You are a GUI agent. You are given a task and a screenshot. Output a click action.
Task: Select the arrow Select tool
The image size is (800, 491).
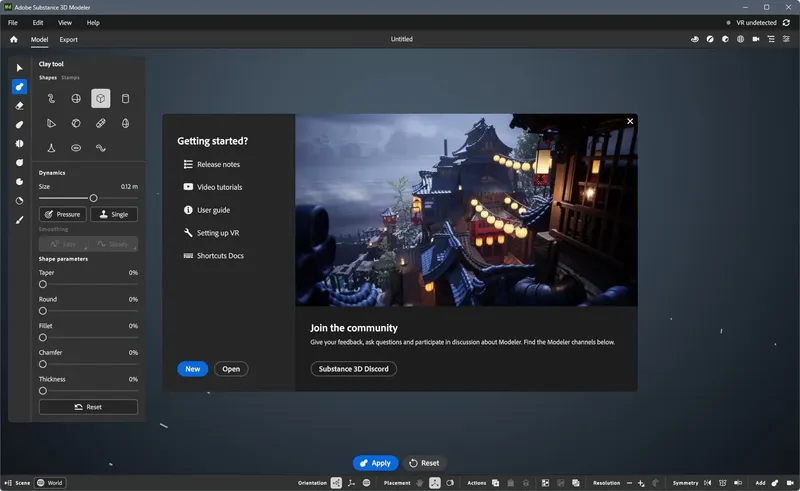pyautogui.click(x=19, y=68)
